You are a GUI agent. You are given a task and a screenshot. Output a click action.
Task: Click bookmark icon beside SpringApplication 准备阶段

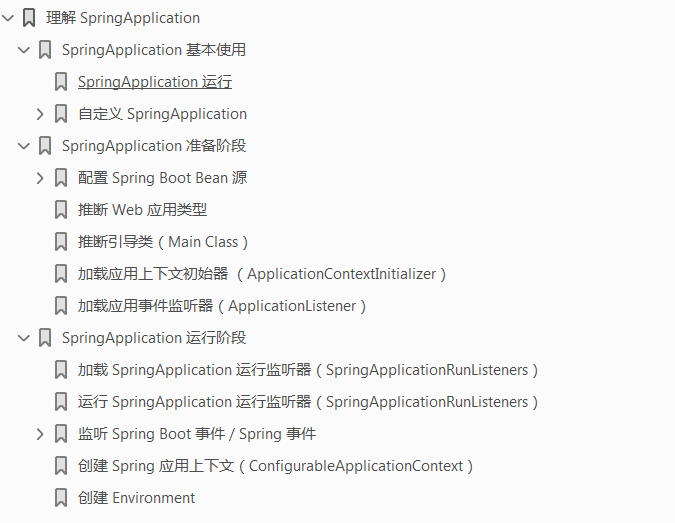tap(45, 146)
